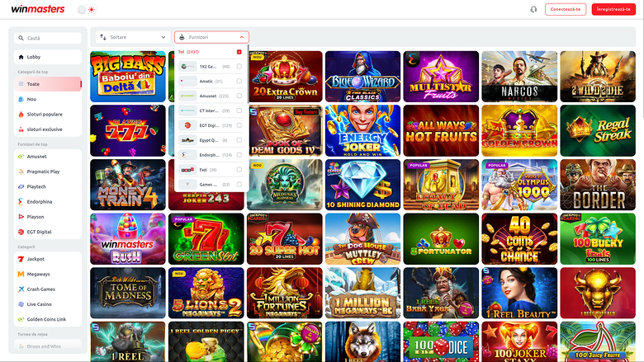Open Gates of Olympus 1000 game
The image size is (644, 362).
pyautogui.click(x=519, y=185)
